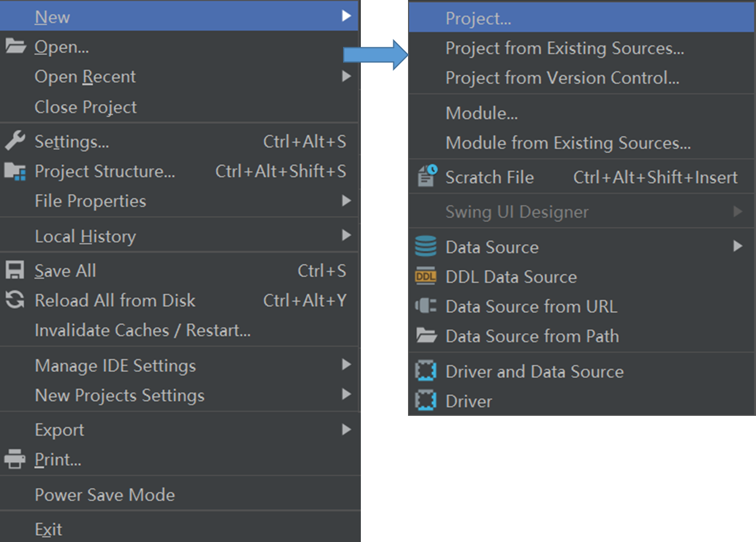
Task: Click the Print printer icon
Action: [x=15, y=459]
